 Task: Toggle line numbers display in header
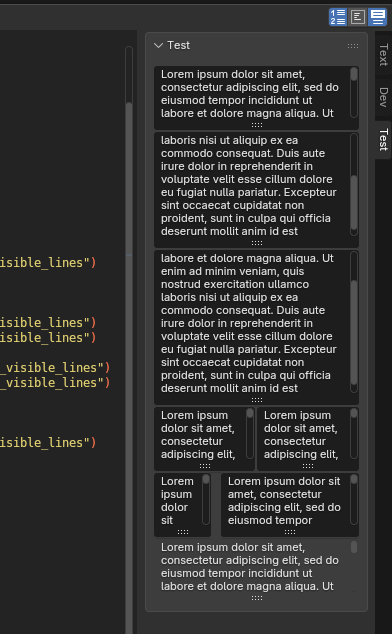pyautogui.click(x=338, y=17)
